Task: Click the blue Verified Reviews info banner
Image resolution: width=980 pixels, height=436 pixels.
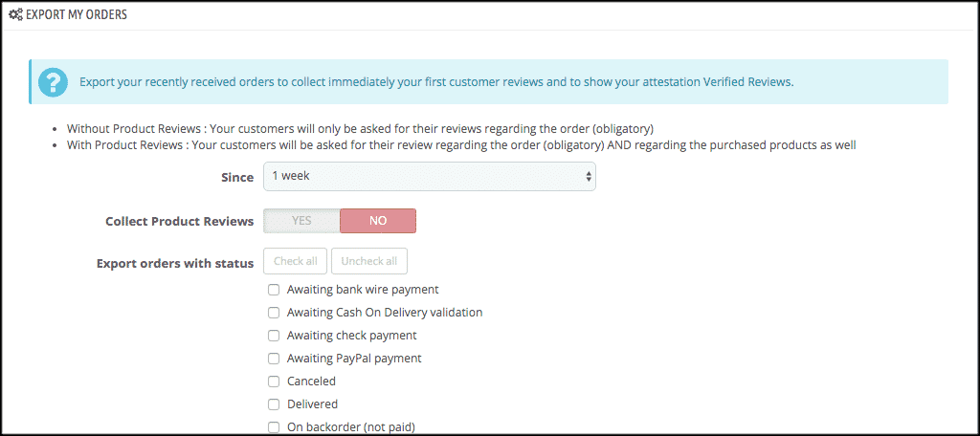Action: [x=488, y=82]
